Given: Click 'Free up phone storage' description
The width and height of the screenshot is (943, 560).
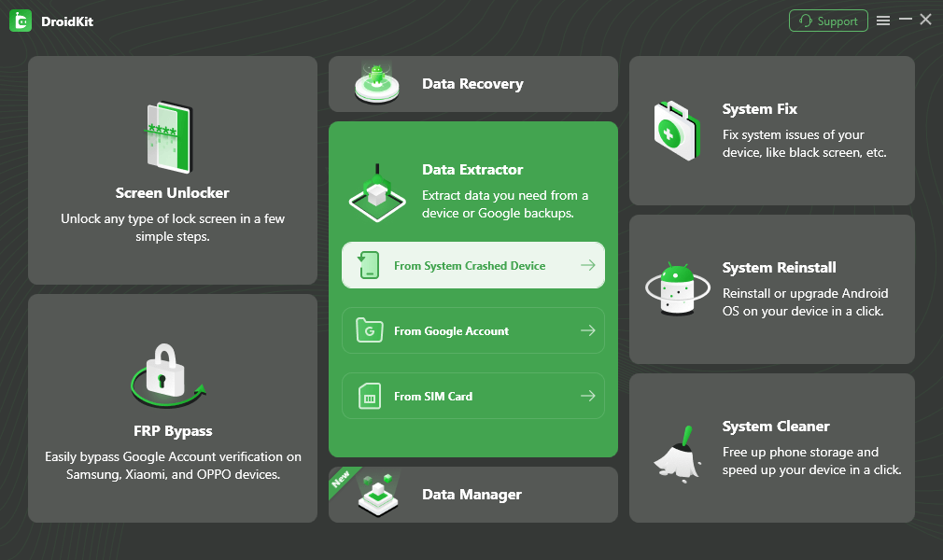Looking at the screenshot, I should 811,461.
